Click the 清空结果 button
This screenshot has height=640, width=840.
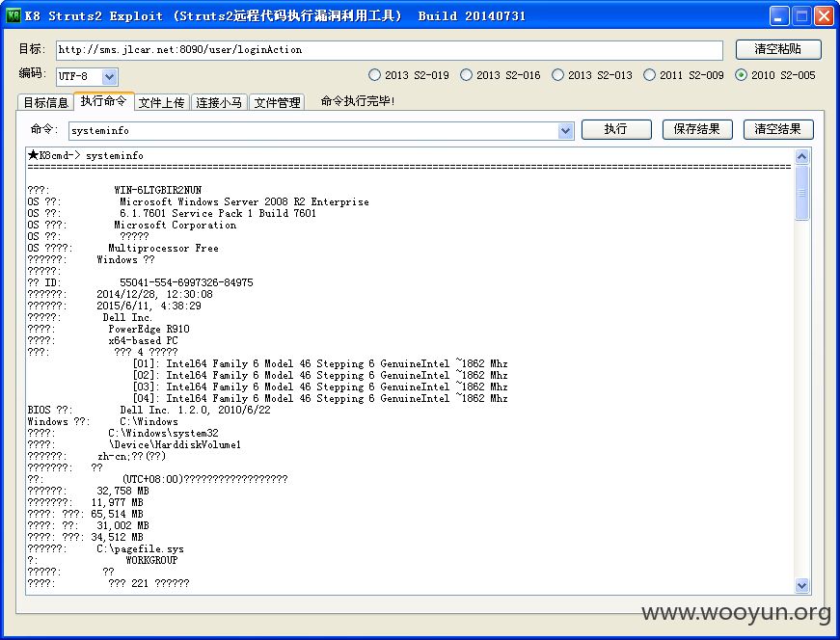pyautogui.click(x=778, y=129)
